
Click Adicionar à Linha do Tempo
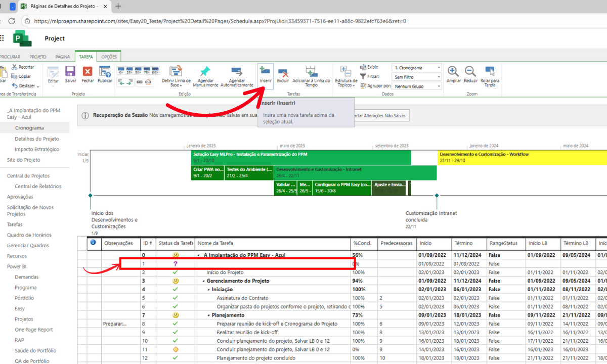click(x=311, y=76)
